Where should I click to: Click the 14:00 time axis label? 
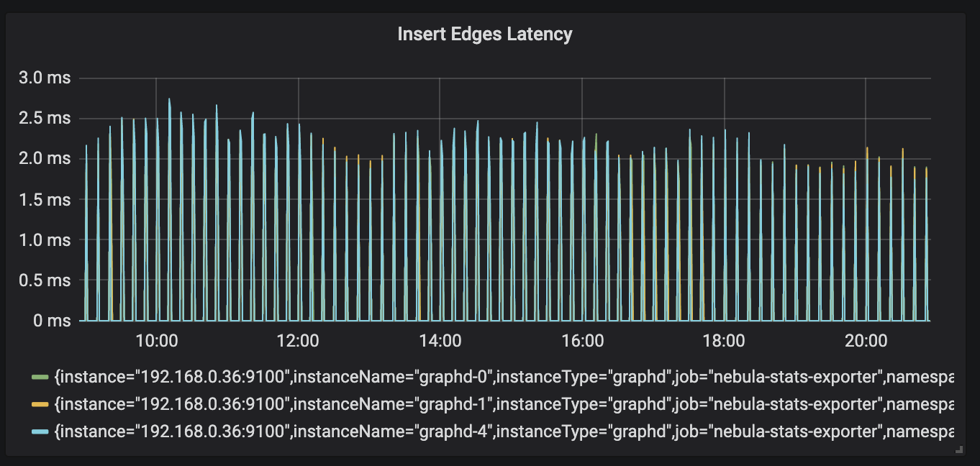pyautogui.click(x=440, y=340)
